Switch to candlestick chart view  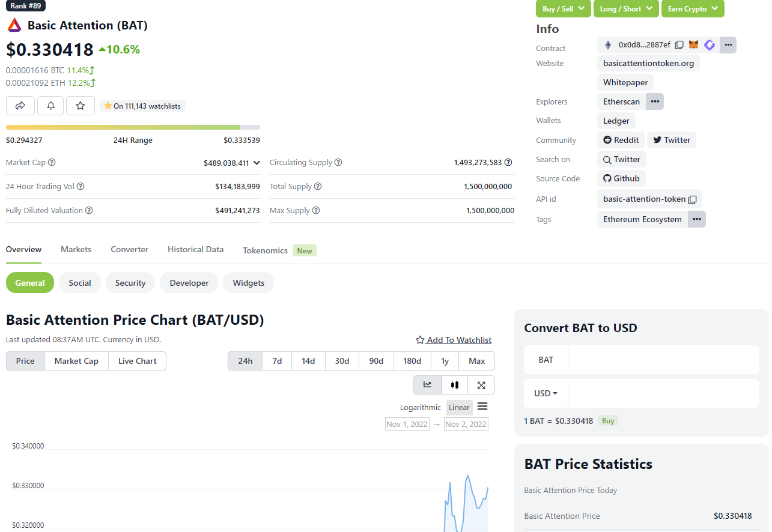455,385
